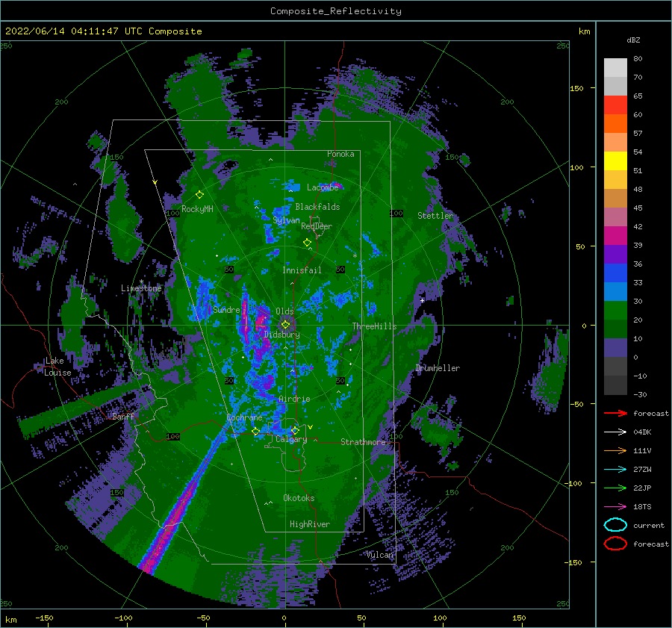Screen dimensions: 672x628
Task: Click the Sundre city label
Action: (226, 310)
